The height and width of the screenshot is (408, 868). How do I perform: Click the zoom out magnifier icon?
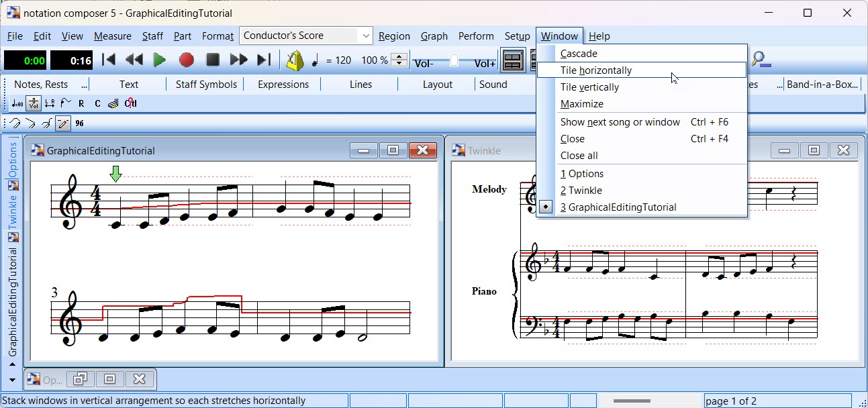point(761,60)
